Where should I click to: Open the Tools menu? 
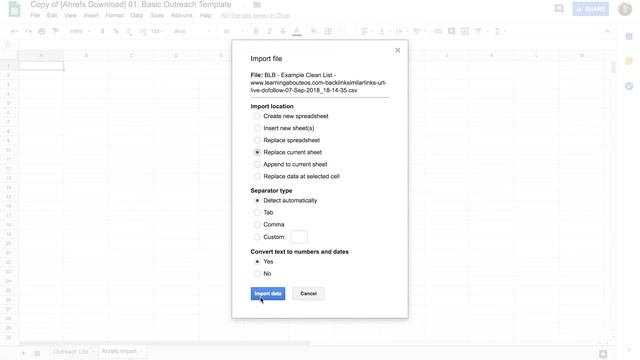[x=157, y=16]
